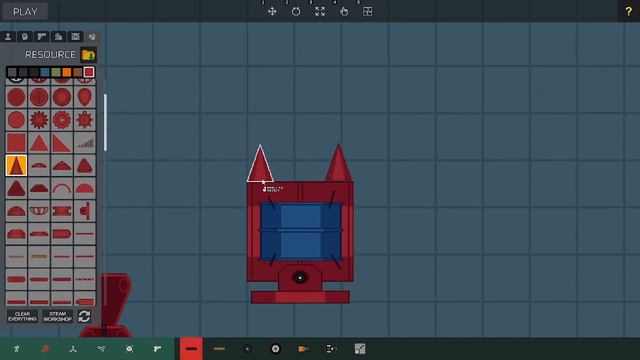The width and height of the screenshot is (640, 360).
Task: Select the small dark wheel tool
Action: point(247,349)
